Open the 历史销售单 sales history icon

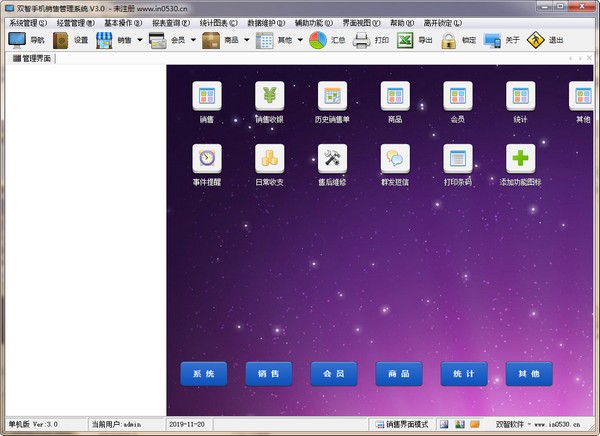331,97
